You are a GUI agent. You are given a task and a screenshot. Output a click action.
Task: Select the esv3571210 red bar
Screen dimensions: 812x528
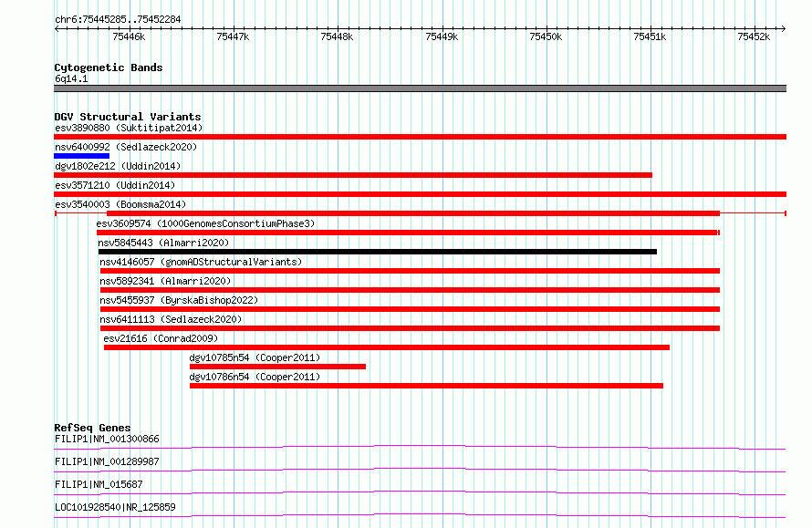[420, 194]
